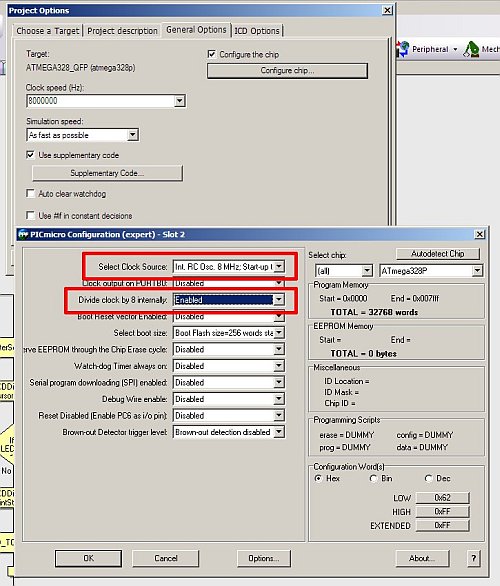
Task: Open the Simulation speed dropdown
Action: pos(133,135)
